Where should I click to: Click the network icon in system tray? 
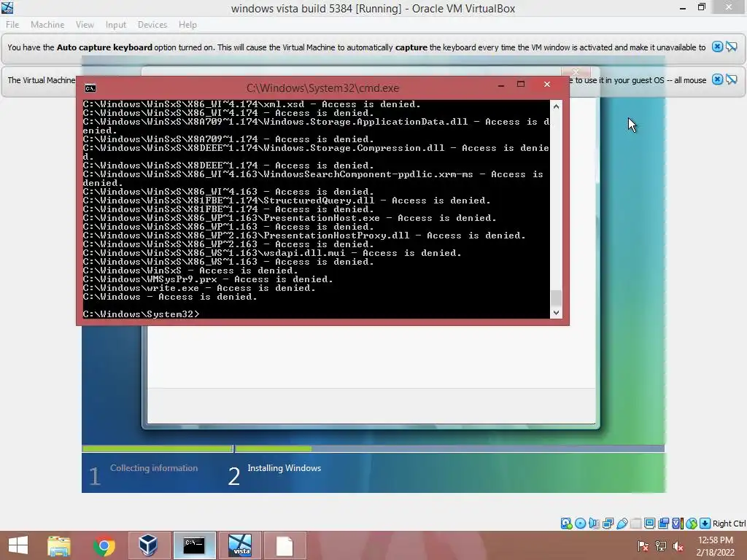661,546
